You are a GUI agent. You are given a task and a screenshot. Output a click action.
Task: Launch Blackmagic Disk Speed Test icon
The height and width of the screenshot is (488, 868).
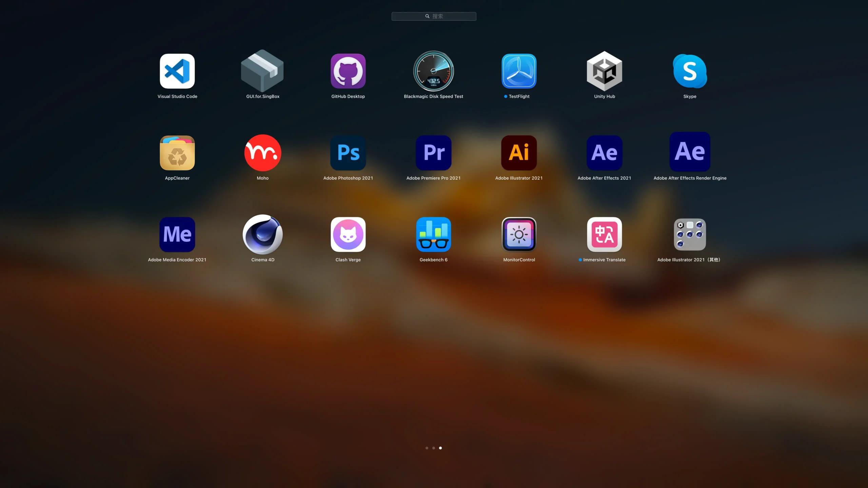click(x=433, y=71)
